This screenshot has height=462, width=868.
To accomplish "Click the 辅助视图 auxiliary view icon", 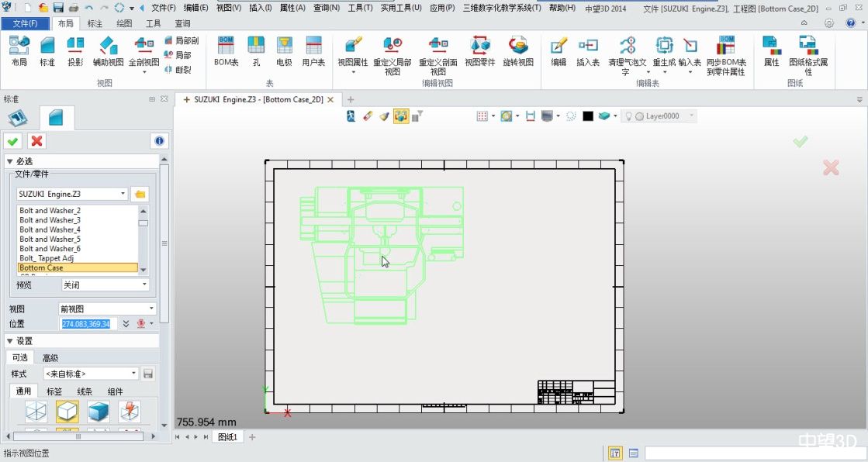I will pos(108,48).
